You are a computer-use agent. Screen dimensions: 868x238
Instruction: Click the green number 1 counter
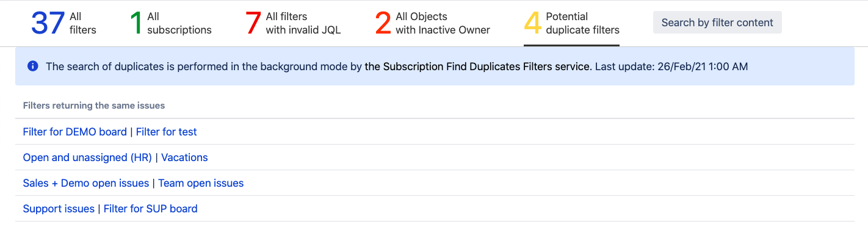136,23
